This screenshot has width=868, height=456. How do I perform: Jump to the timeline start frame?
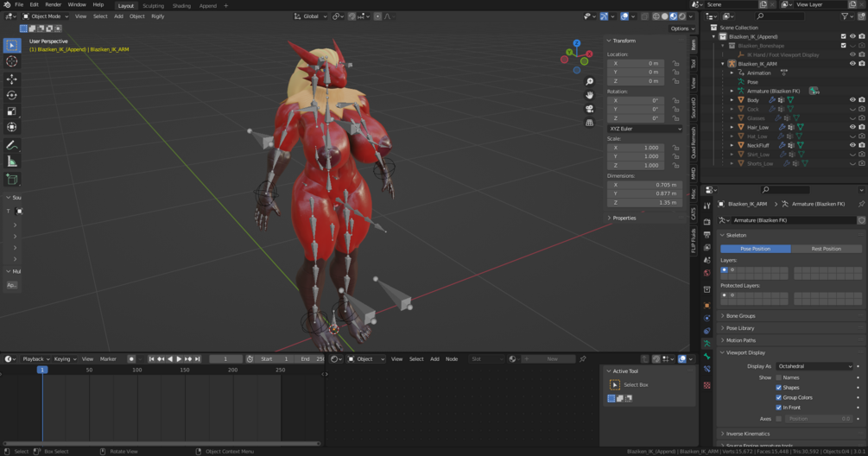(x=151, y=359)
